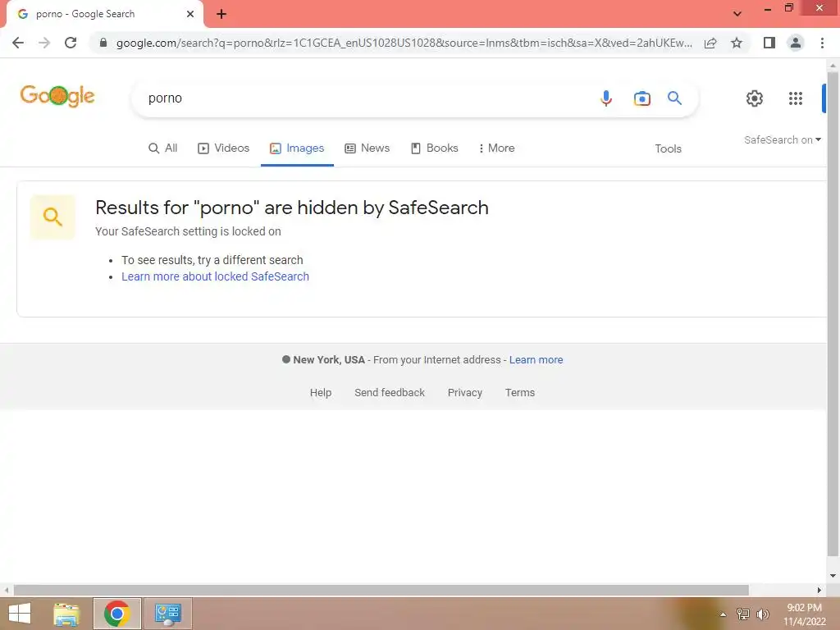Expand the tab search chevron

tap(737, 14)
